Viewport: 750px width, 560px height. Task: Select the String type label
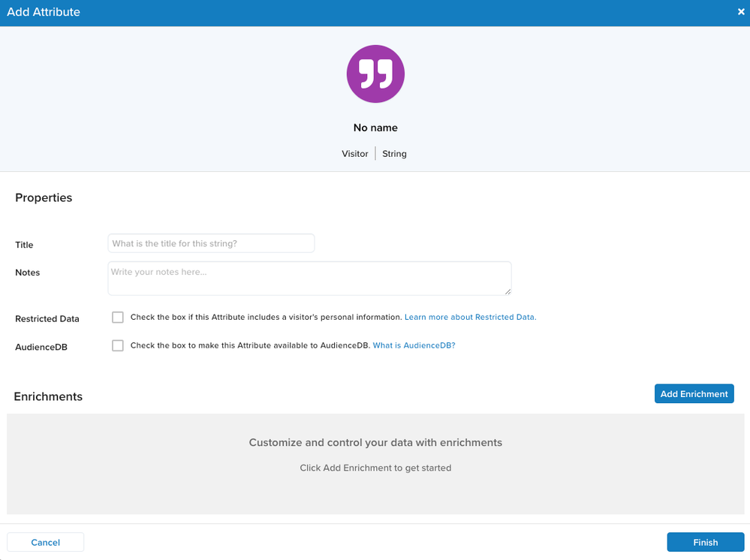(394, 154)
